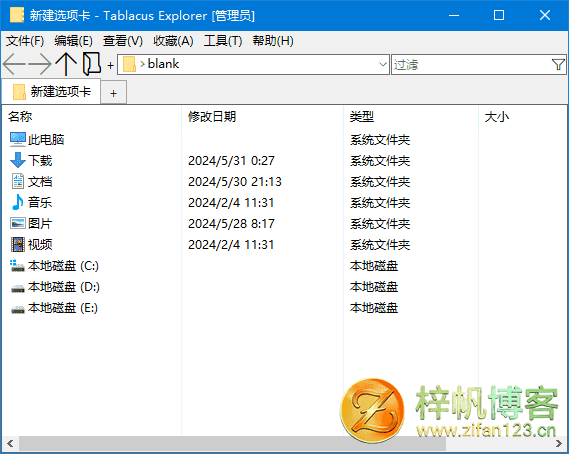Viewport: 569px width, 454px height.
Task: Click the drive C: icon
Action: coord(17,266)
